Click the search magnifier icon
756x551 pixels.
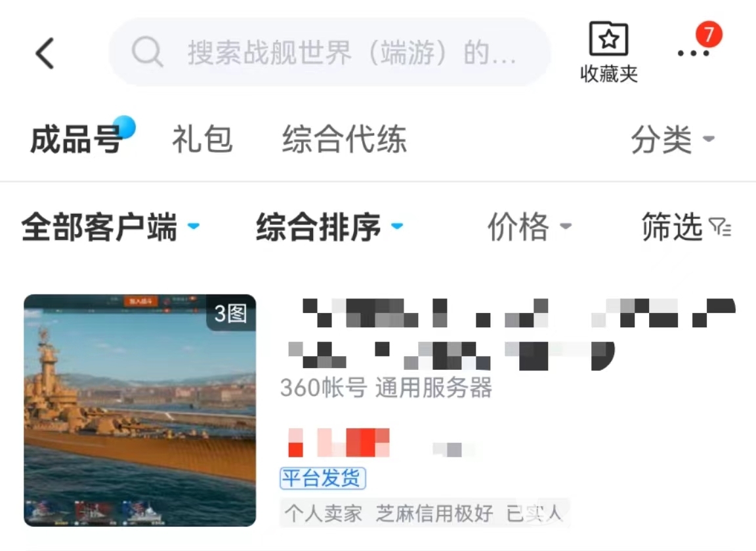tap(147, 52)
